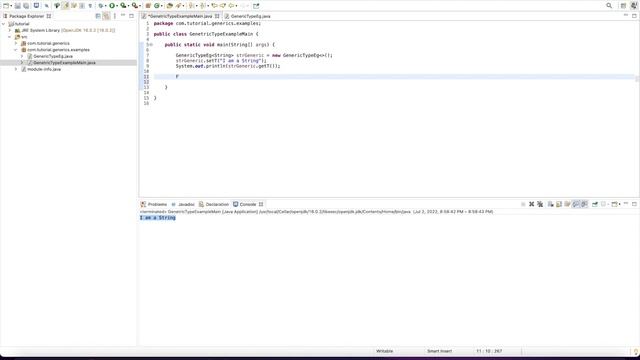Collapse com.tutorial.generics.examples package
This screenshot has height=360, width=640.
pos(16,50)
